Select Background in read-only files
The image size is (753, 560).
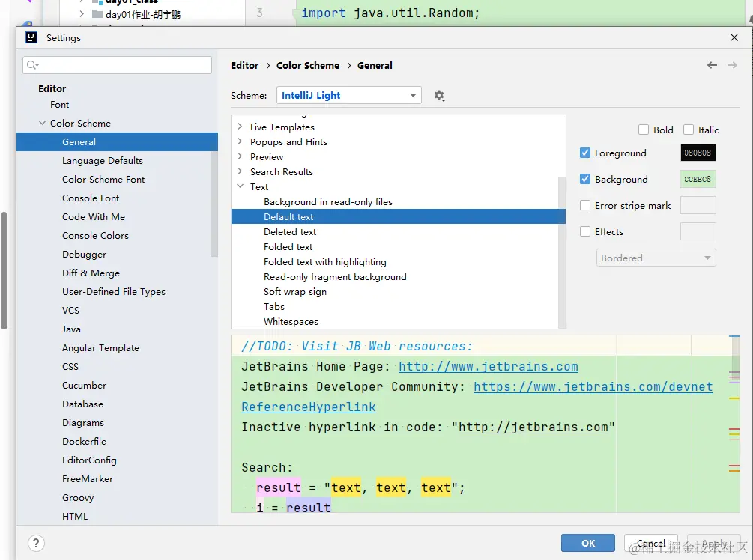click(328, 201)
